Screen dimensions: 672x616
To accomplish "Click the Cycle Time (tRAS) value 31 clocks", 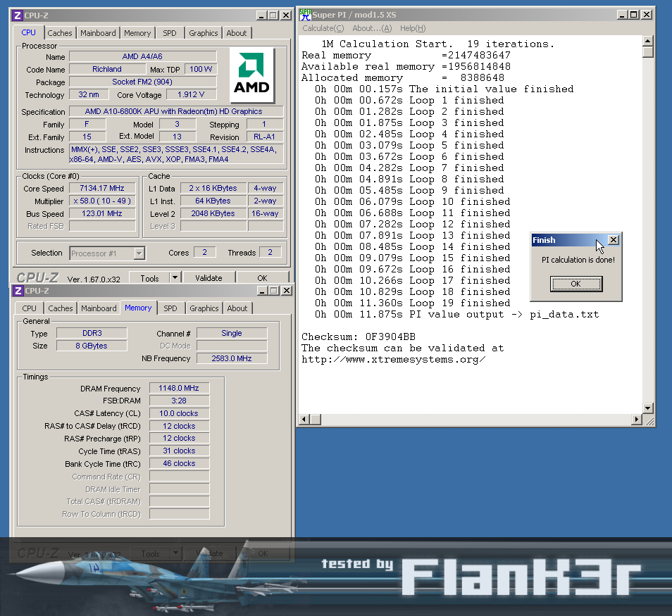I will tap(179, 451).
